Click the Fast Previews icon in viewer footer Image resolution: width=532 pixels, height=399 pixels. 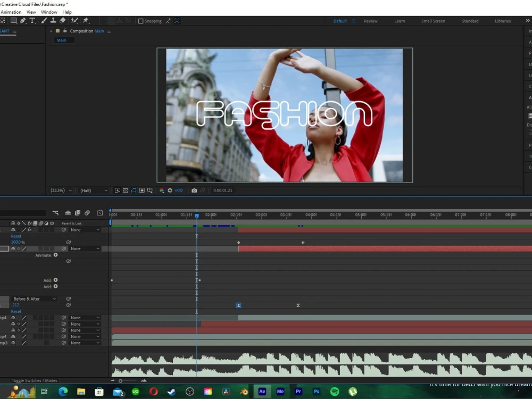tap(118, 190)
